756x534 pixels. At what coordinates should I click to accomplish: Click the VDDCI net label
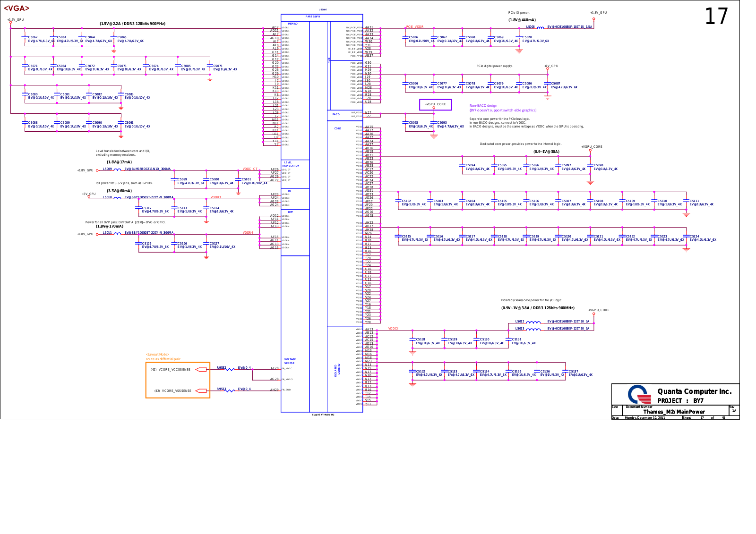point(393,329)
